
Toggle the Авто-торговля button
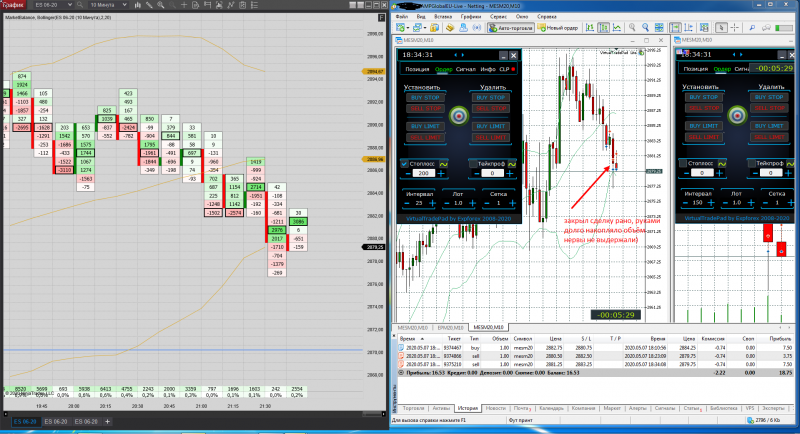tap(510, 28)
